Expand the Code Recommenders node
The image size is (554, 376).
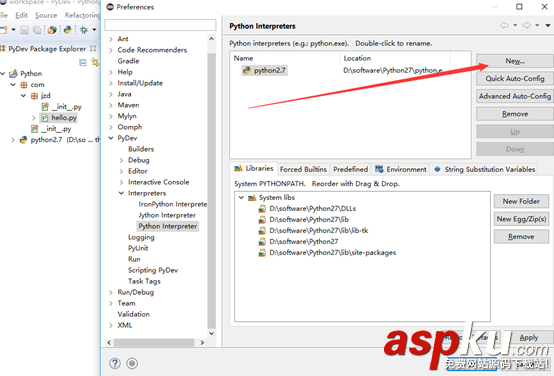tap(111, 50)
